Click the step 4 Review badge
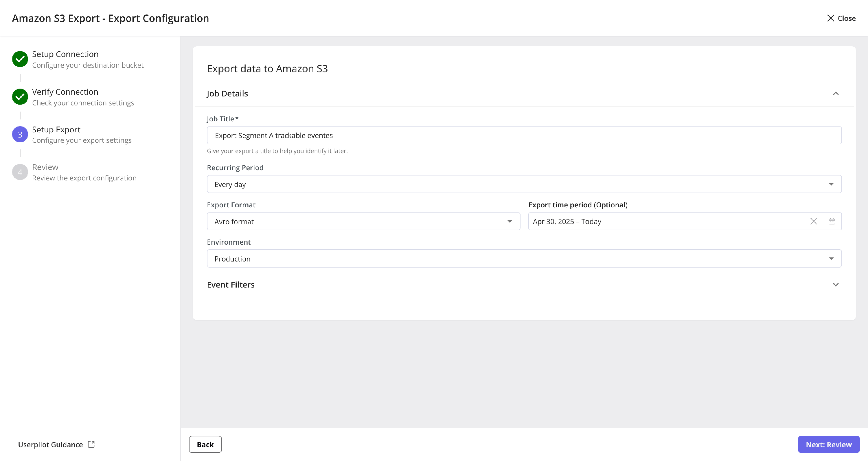The image size is (868, 461). pos(20,172)
